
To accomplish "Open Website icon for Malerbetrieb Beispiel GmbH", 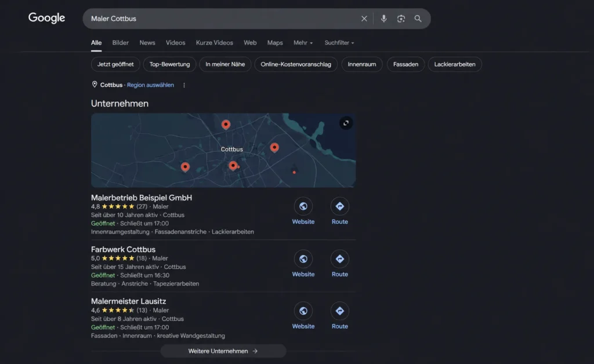I will pos(303,206).
